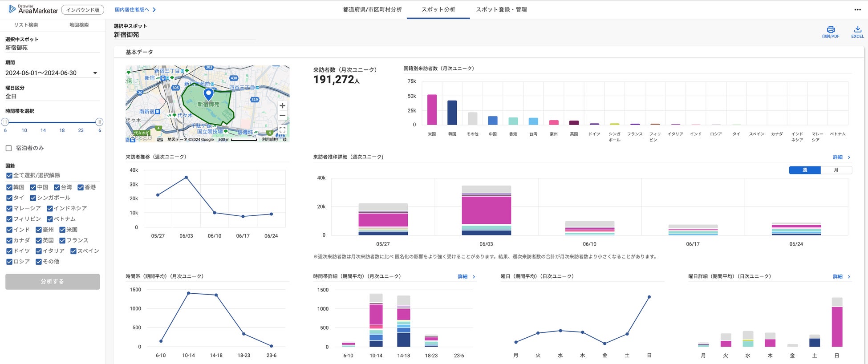
Task: Click the time range slider start handle
Action: [5, 122]
